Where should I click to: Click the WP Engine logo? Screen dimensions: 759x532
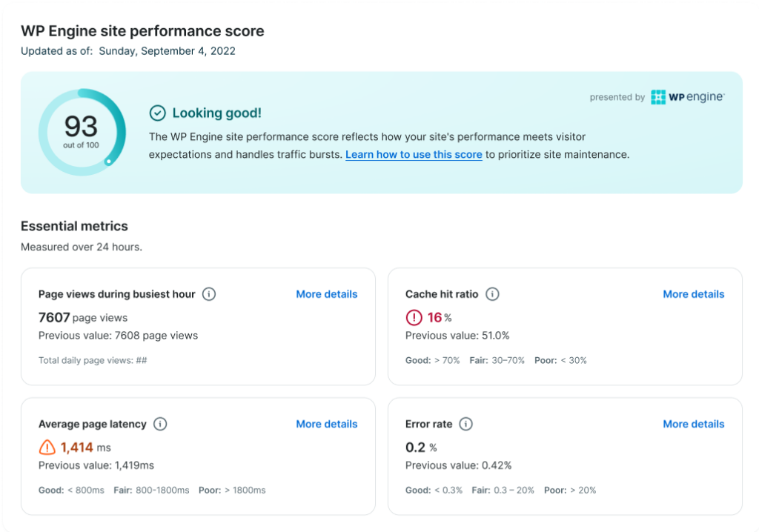(687, 97)
